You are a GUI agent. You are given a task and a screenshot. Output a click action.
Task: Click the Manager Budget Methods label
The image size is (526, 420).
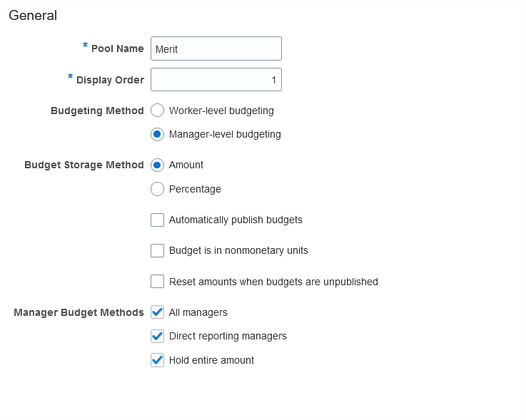(x=79, y=312)
